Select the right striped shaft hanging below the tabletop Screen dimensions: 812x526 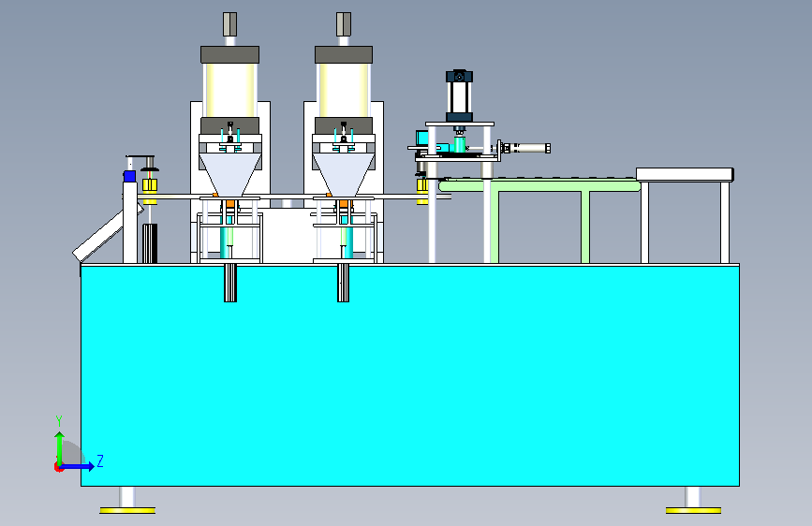tap(343, 283)
